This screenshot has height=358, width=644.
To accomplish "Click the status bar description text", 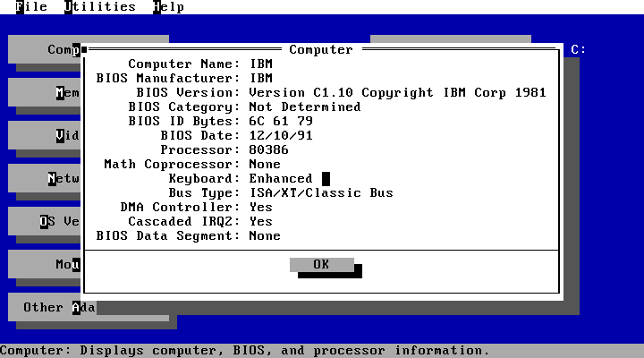I will tap(245, 351).
